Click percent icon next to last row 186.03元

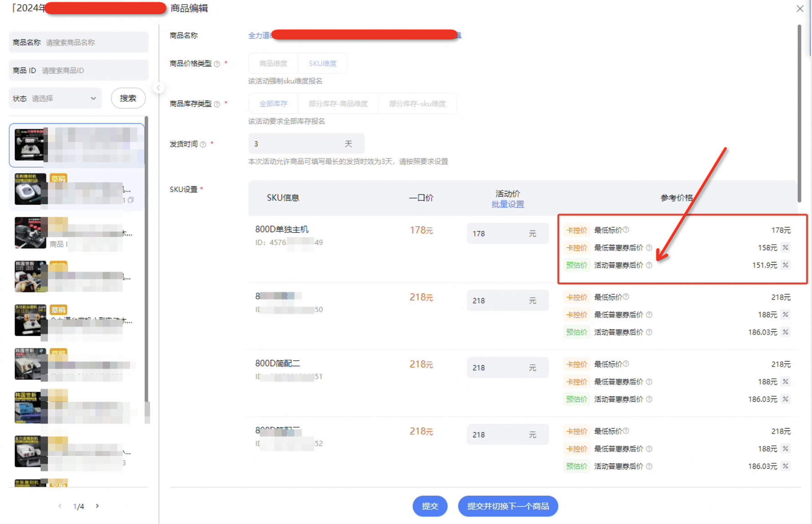(x=785, y=466)
